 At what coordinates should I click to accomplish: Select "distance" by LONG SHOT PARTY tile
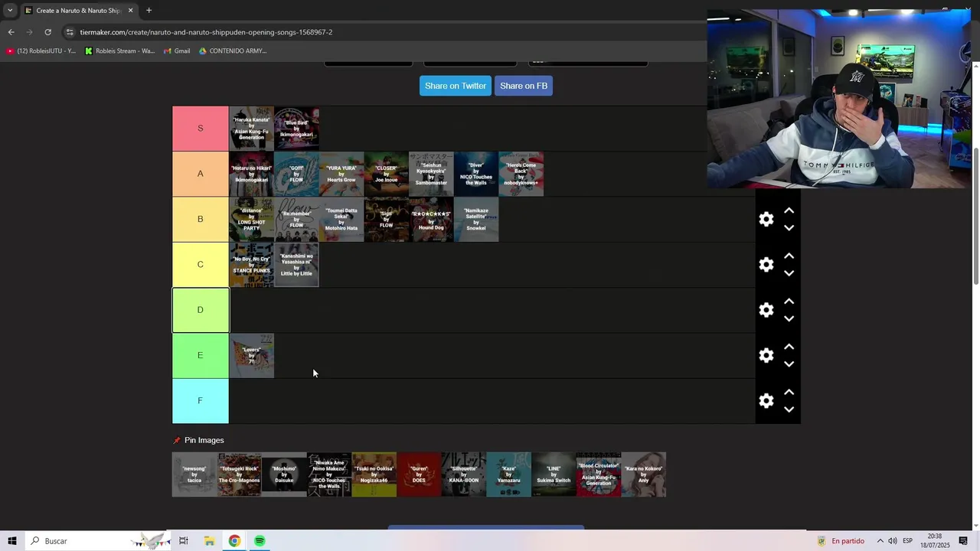click(x=251, y=220)
